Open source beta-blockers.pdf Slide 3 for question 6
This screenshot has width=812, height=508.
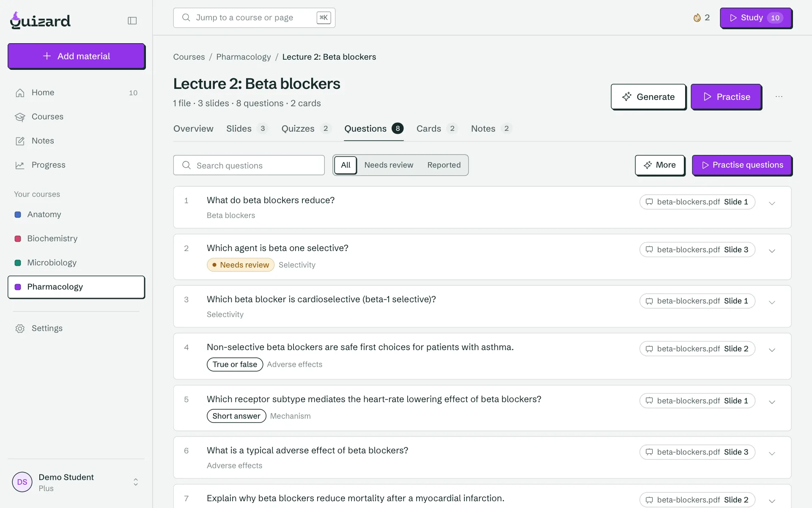[x=697, y=452]
